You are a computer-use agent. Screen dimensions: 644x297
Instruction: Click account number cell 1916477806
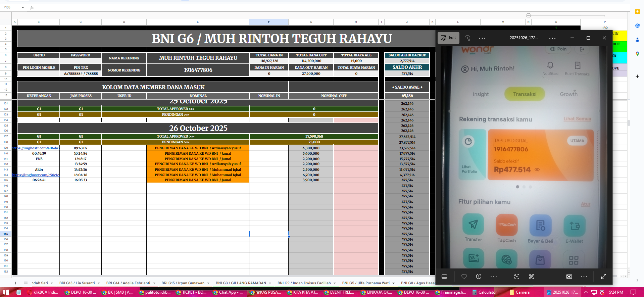[198, 70]
